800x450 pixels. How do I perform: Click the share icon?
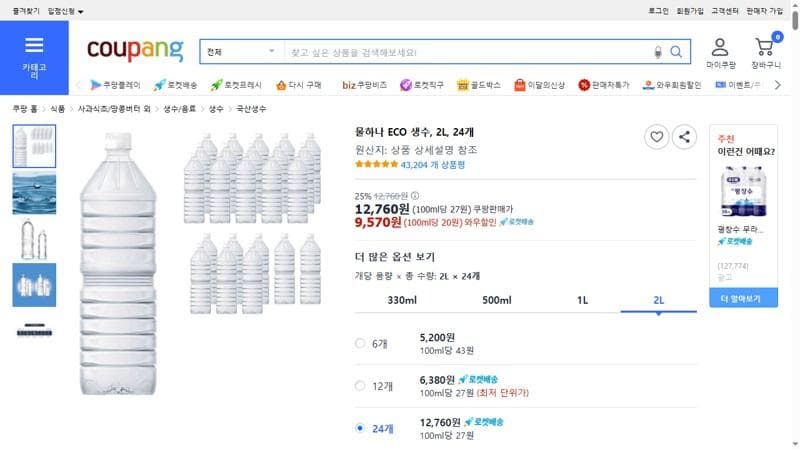coord(684,137)
